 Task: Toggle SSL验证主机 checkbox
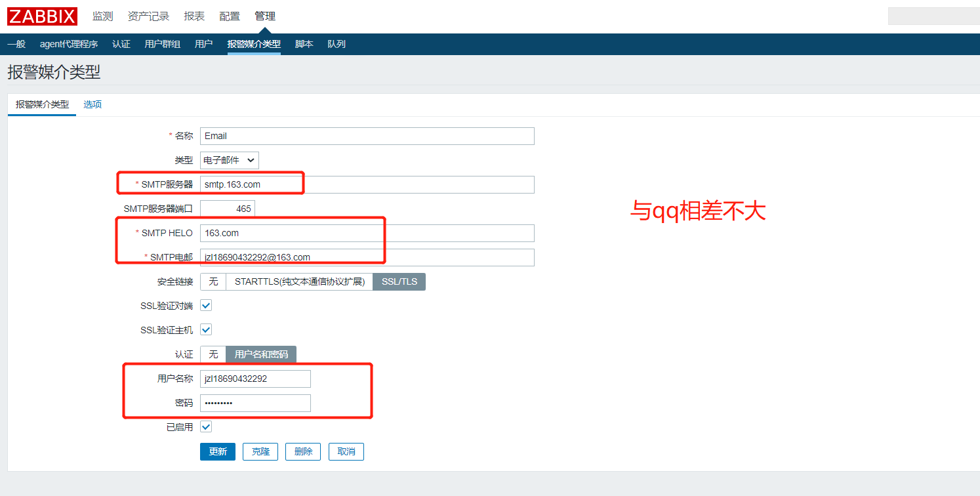coord(206,329)
